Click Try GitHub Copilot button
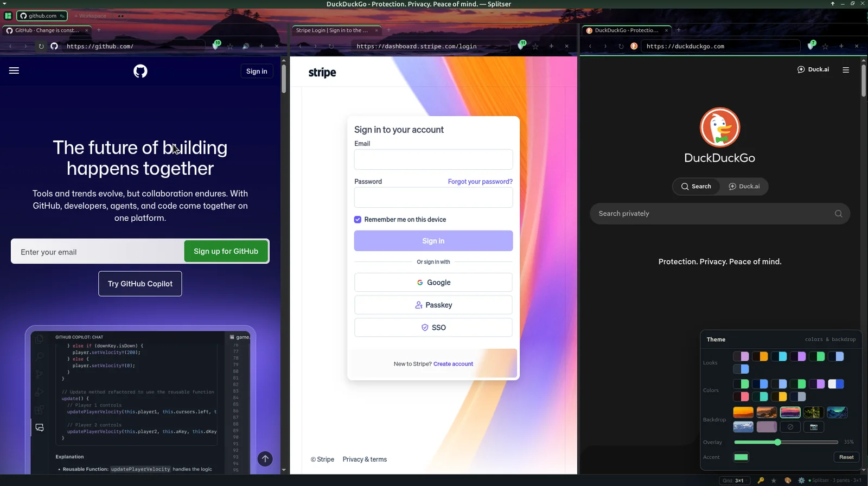Viewport: 868px width, 486px height. pyautogui.click(x=140, y=284)
